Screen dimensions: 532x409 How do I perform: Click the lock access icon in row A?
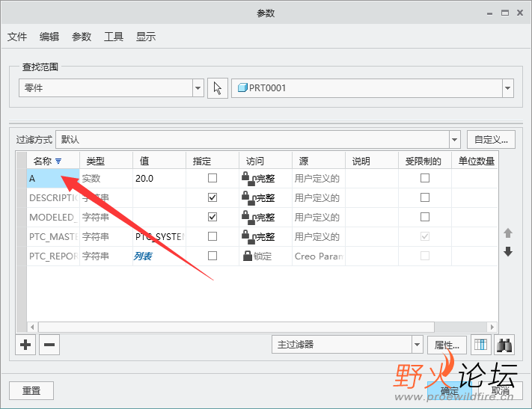[248, 179]
